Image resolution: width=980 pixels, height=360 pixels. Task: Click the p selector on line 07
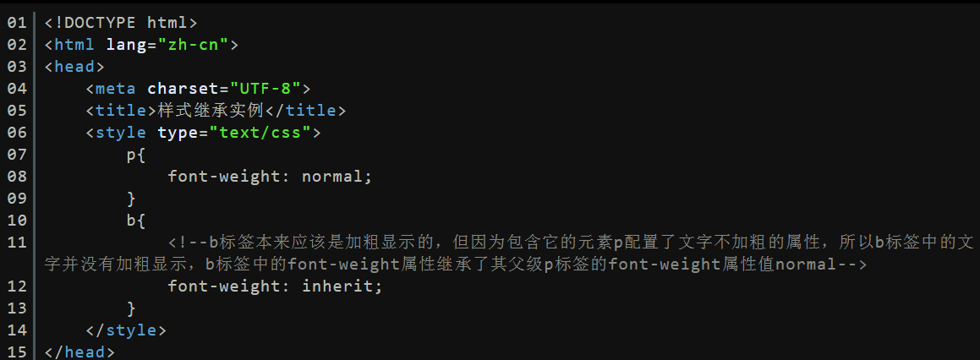tap(130, 155)
